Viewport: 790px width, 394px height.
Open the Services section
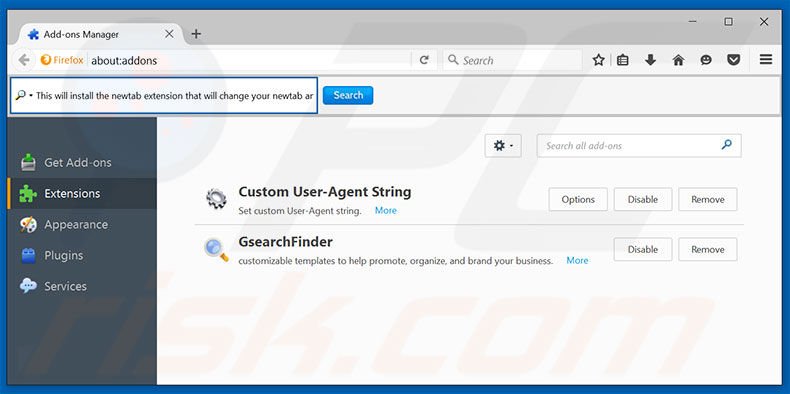coord(82,286)
